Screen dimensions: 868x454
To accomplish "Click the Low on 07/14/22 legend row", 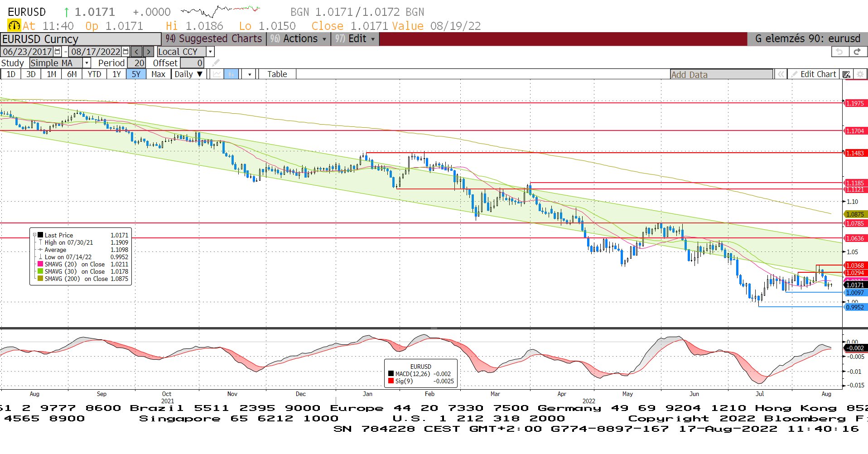I will pyautogui.click(x=83, y=257).
